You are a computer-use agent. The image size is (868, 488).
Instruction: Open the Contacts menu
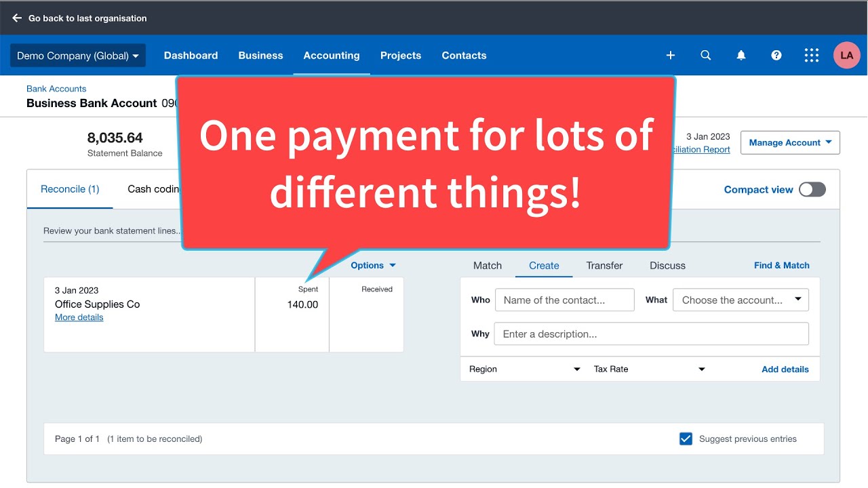464,56
